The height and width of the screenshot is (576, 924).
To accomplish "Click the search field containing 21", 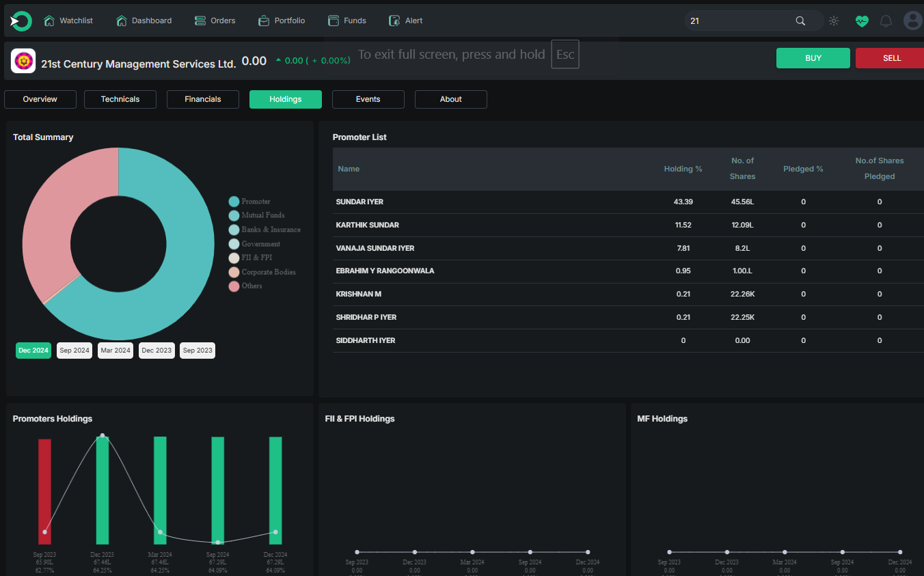I will (x=754, y=21).
